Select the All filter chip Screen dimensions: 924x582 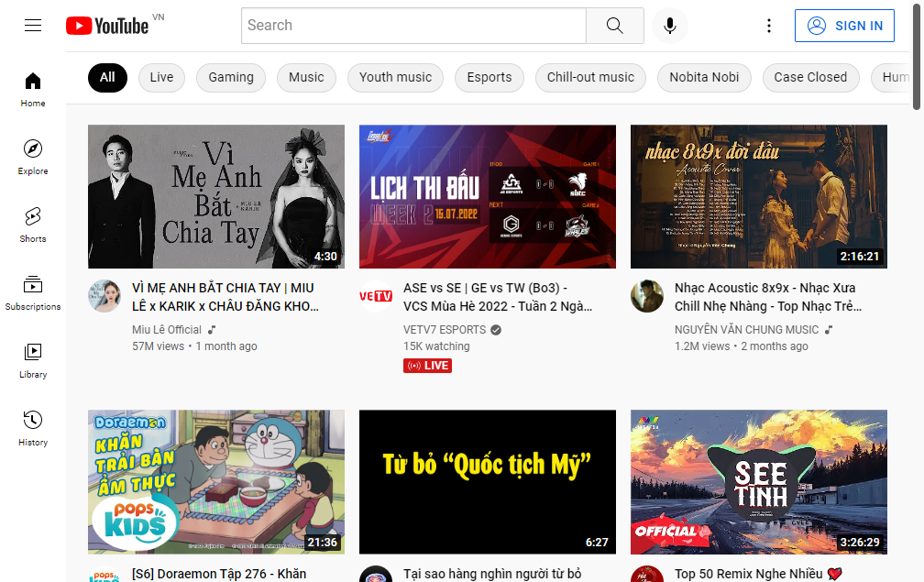click(x=107, y=77)
